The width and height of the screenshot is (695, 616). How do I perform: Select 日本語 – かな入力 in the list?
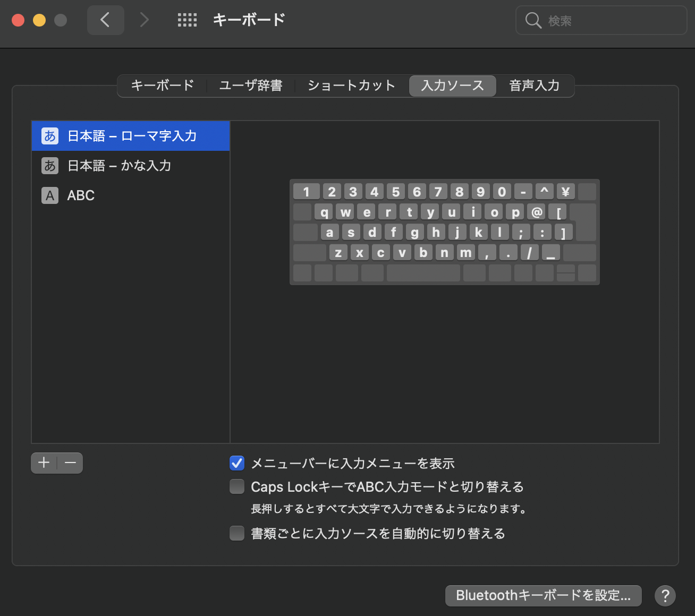pos(120,166)
